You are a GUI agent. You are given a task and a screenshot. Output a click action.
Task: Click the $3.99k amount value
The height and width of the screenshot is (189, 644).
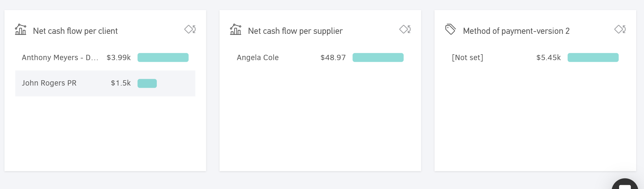[118, 58]
